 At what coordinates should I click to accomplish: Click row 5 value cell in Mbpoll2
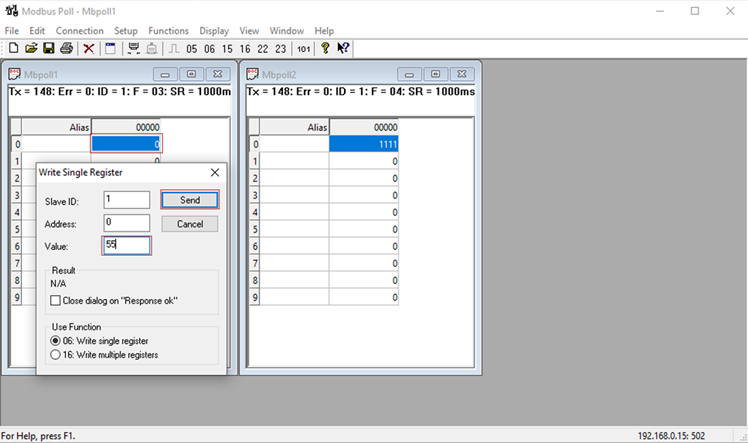coord(364,229)
